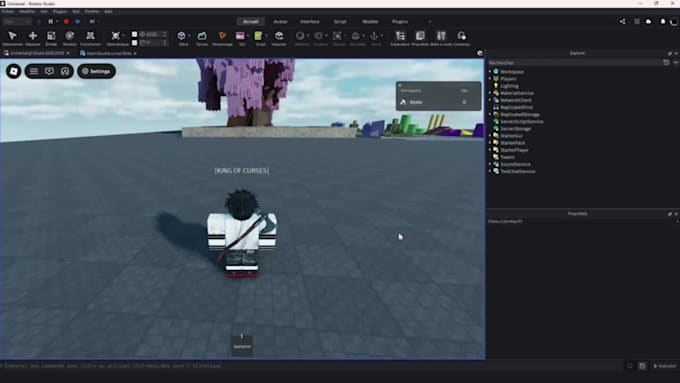
Task: Toggle the second snapping checkbox for rotate
Action: pyautogui.click(x=134, y=43)
